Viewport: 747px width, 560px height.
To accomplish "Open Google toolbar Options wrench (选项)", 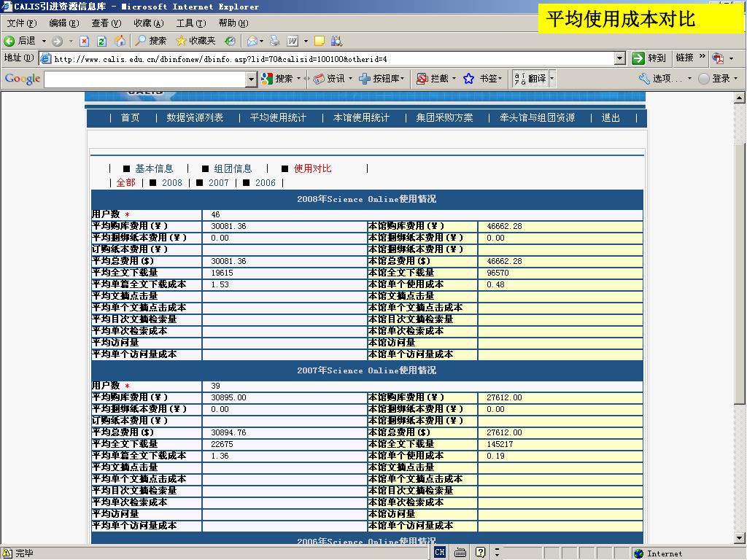I will pos(660,79).
